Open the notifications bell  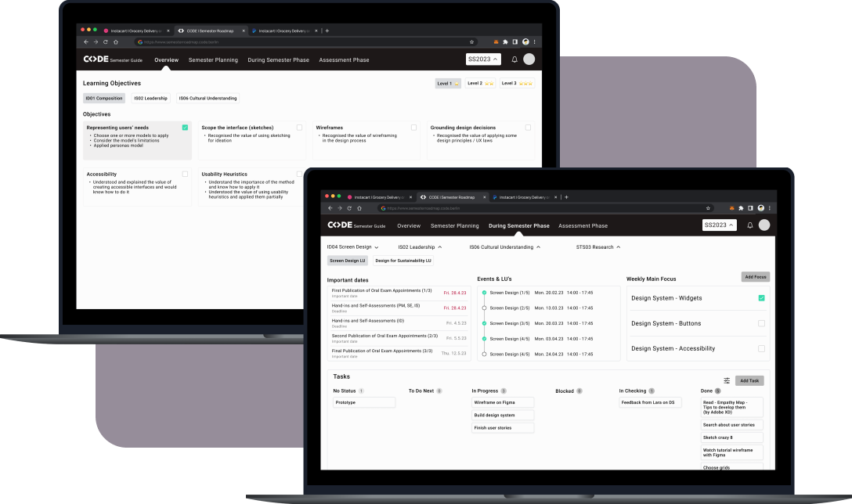click(749, 225)
